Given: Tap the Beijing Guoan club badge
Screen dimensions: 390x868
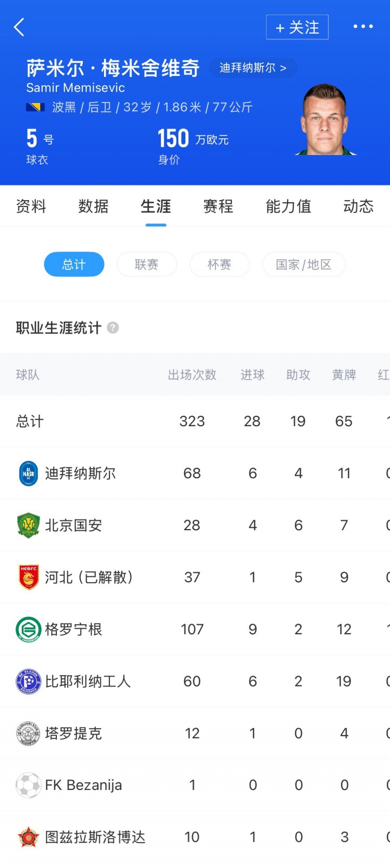Looking at the screenshot, I should [x=28, y=525].
